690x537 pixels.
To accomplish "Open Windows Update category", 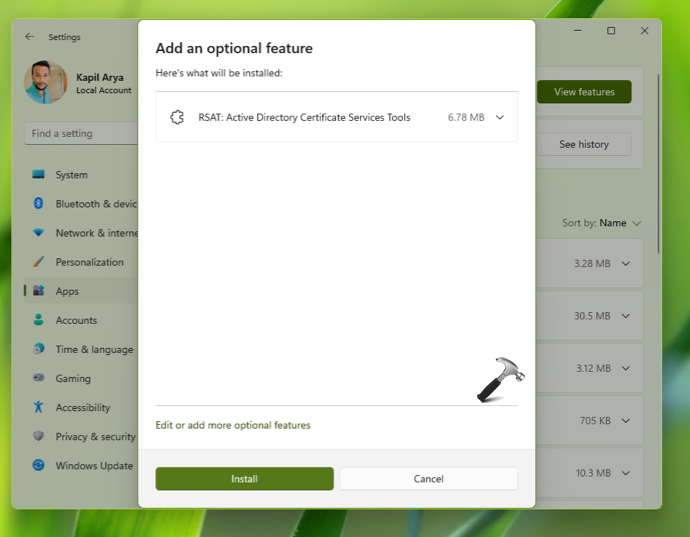I will [x=81, y=465].
